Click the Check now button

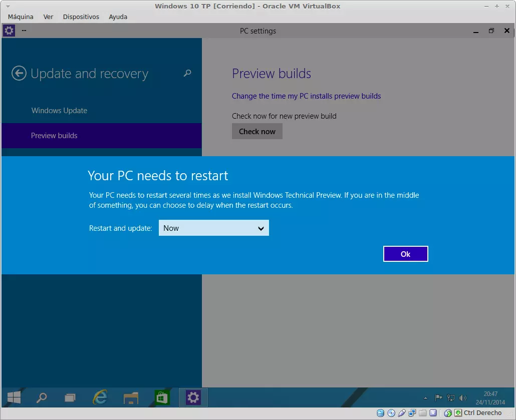coord(257,132)
